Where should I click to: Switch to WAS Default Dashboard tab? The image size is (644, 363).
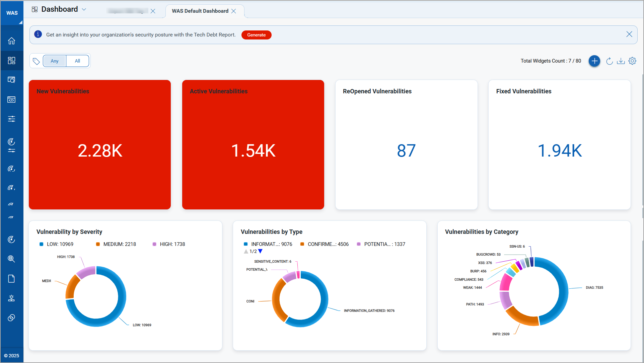(x=200, y=11)
